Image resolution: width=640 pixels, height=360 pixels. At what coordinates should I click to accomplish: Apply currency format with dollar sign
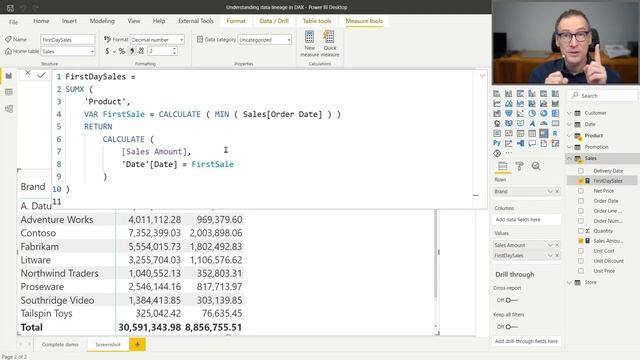(107, 51)
